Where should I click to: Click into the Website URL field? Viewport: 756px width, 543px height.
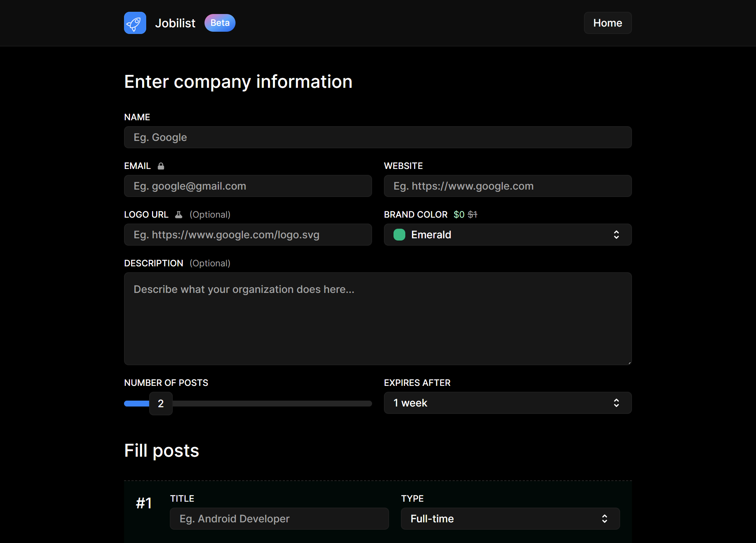click(x=508, y=186)
